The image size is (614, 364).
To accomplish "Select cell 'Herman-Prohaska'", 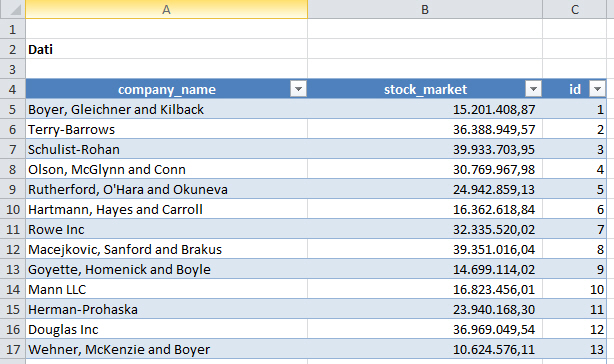I will coord(166,309).
